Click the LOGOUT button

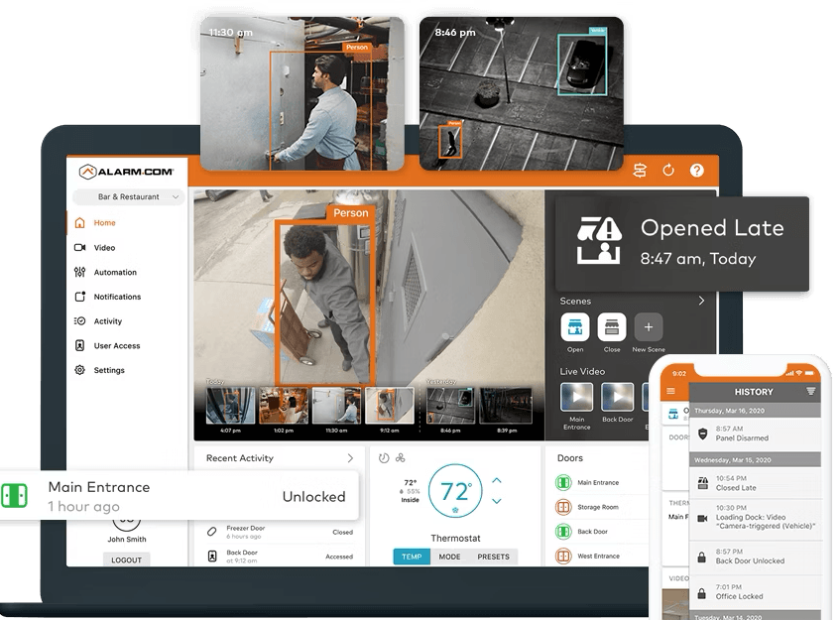point(126,559)
